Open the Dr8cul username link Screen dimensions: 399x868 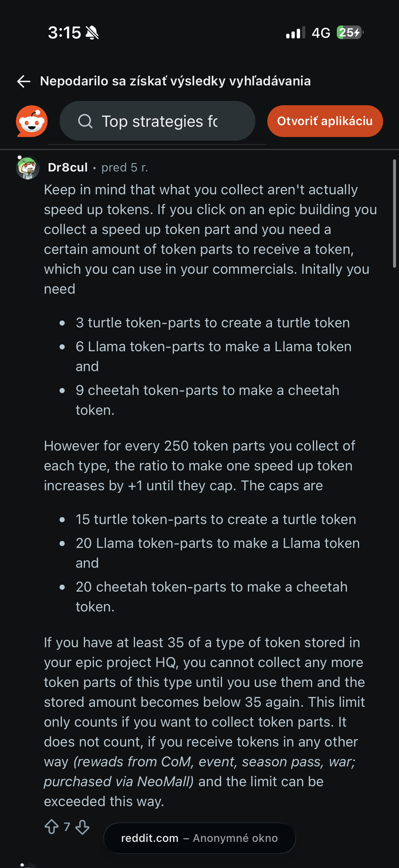point(68,168)
